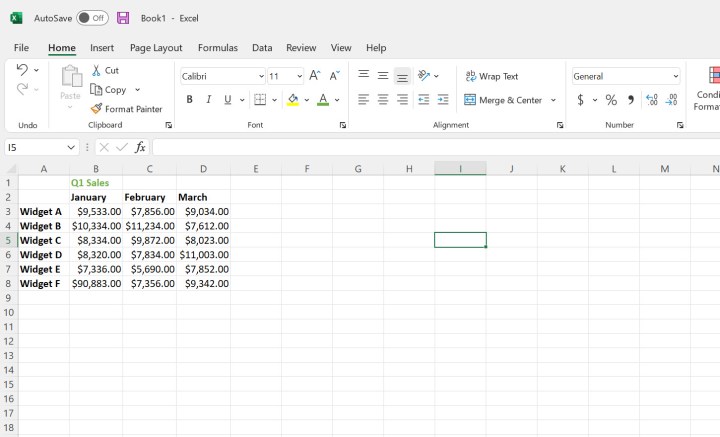Toggle the AutoSave switch
720x437 pixels.
92,18
